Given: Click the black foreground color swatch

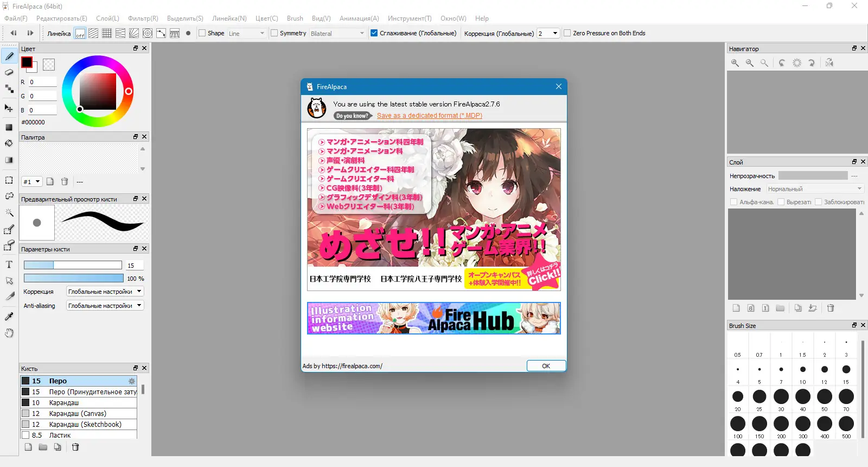Looking at the screenshot, I should coord(27,62).
